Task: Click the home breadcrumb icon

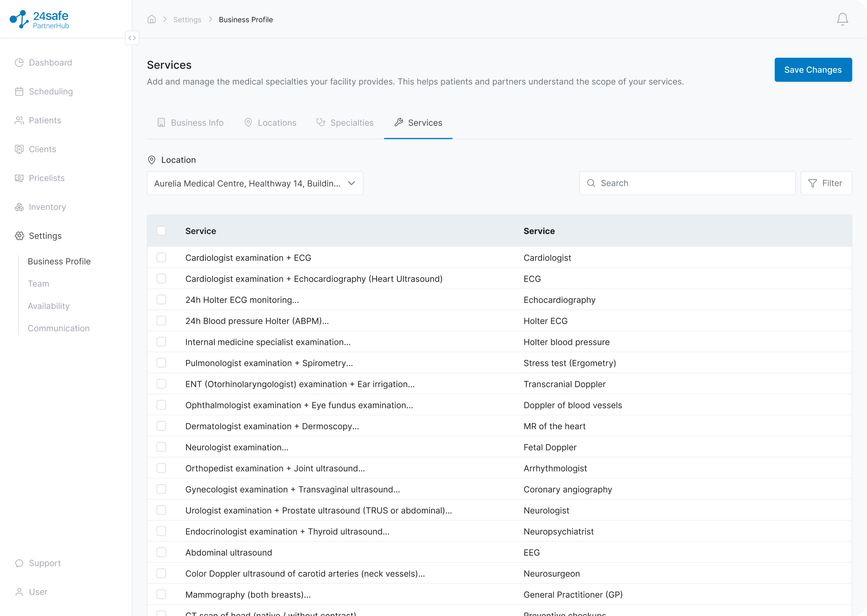Action: pyautogui.click(x=152, y=19)
